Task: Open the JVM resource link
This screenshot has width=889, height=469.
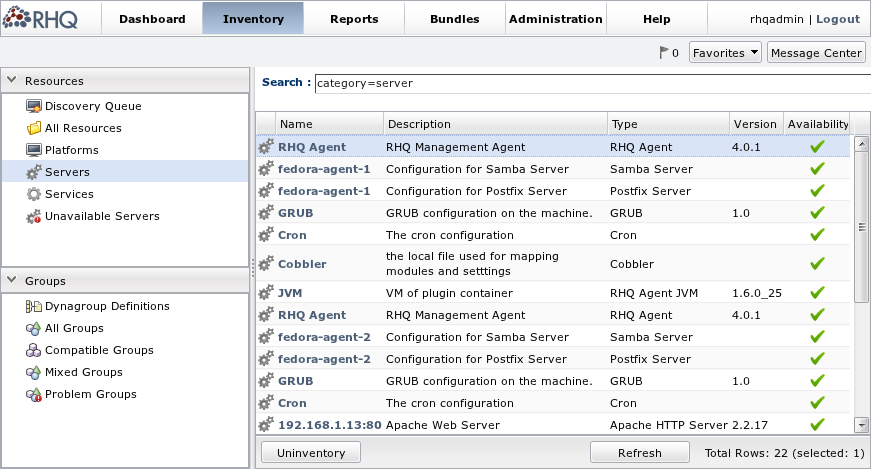Action: pyautogui.click(x=290, y=293)
